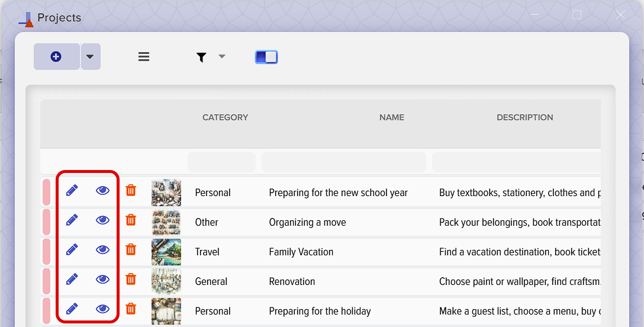Select the 'Preparing for the holiday' name cell
This screenshot has width=644, height=327.
click(320, 311)
